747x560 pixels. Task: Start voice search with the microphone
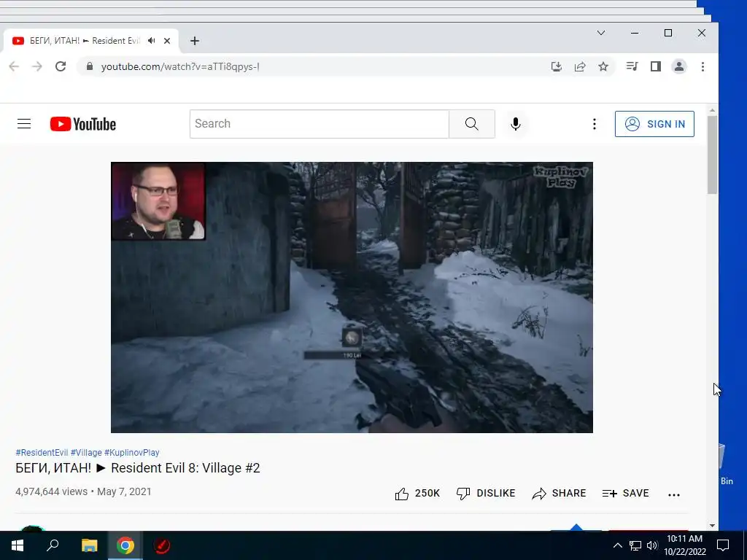click(x=516, y=124)
